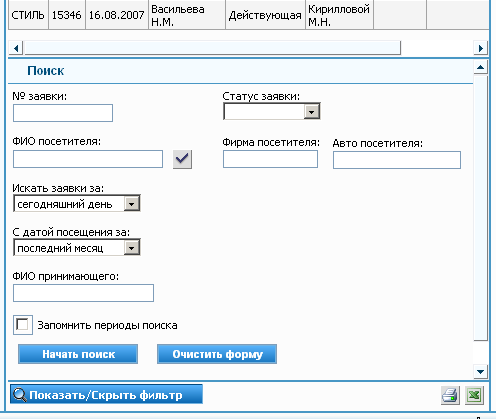Click the checkmark button beside ФИО посетителя
This screenshot has height=419, width=496.
(182, 159)
